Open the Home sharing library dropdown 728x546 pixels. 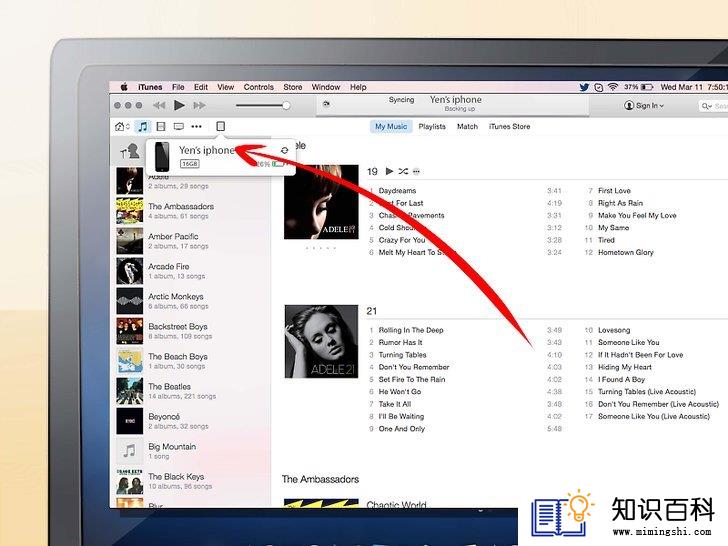122,126
